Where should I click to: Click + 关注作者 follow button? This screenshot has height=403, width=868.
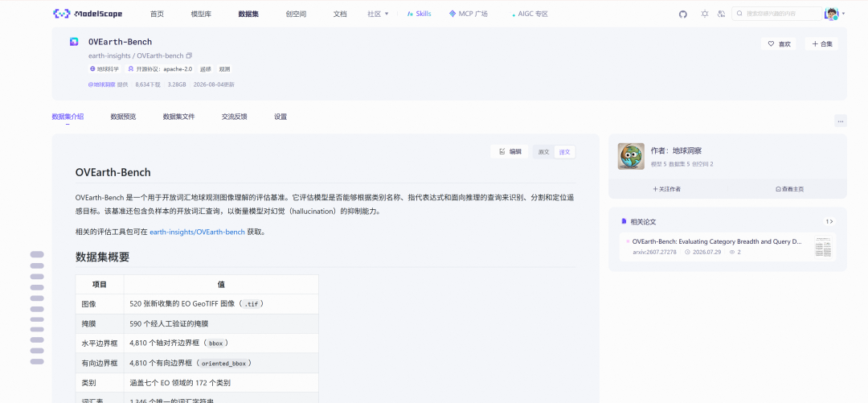click(667, 189)
